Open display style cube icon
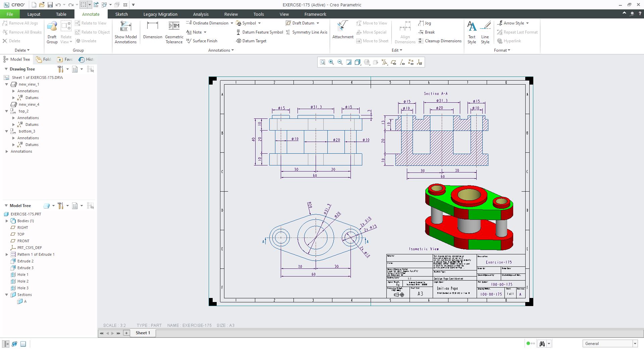This screenshot has height=349, width=644. [x=358, y=62]
